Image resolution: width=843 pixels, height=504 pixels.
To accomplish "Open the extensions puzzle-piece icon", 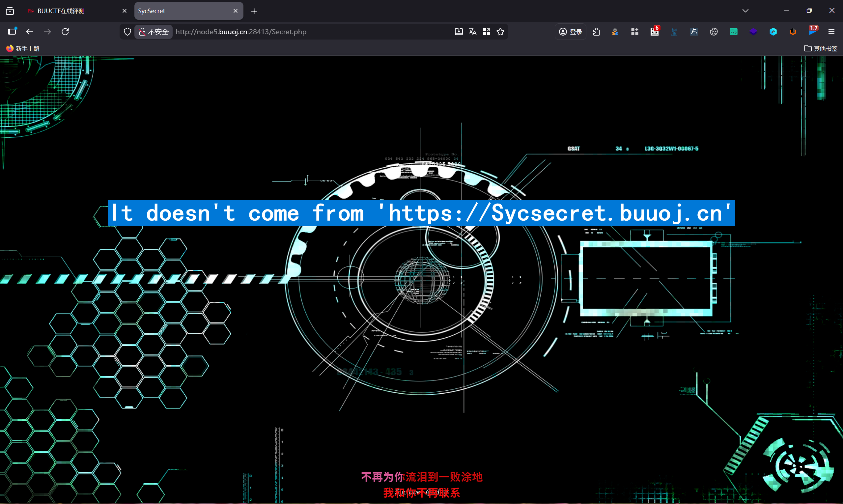I will pos(596,32).
